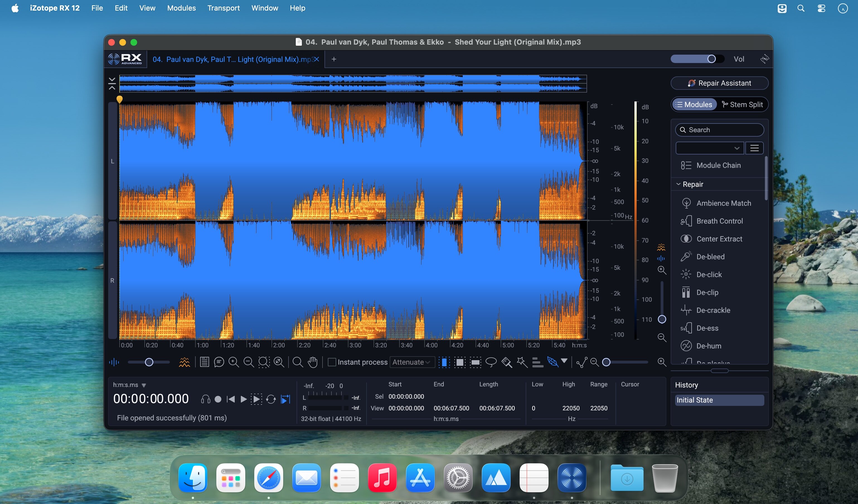This screenshot has width=858, height=504.
Task: Open the Attenuate instant process mode dropdown
Action: (412, 362)
